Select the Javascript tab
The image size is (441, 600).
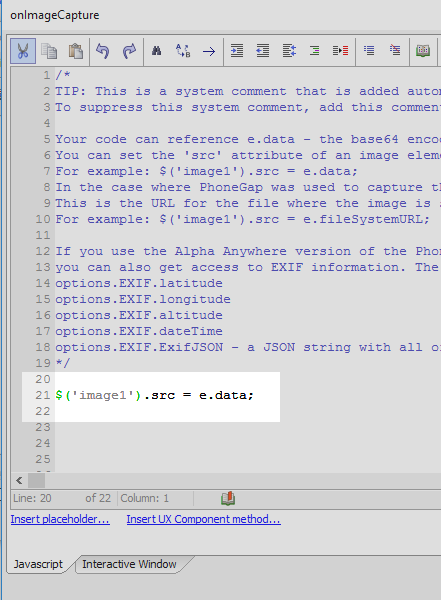point(38,564)
